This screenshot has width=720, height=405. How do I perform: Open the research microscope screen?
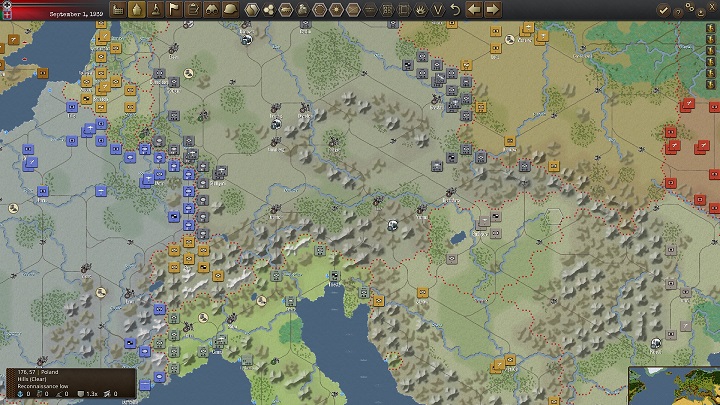[156, 10]
